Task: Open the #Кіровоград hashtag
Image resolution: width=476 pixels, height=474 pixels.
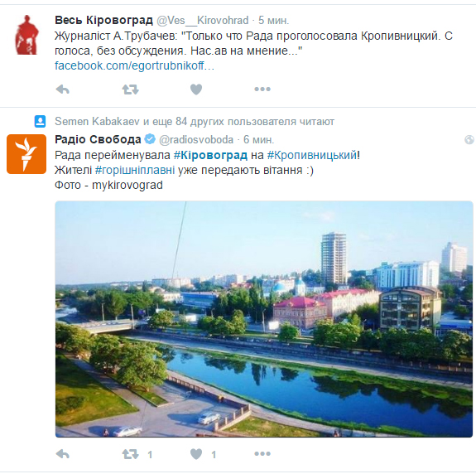Action: tap(210, 155)
